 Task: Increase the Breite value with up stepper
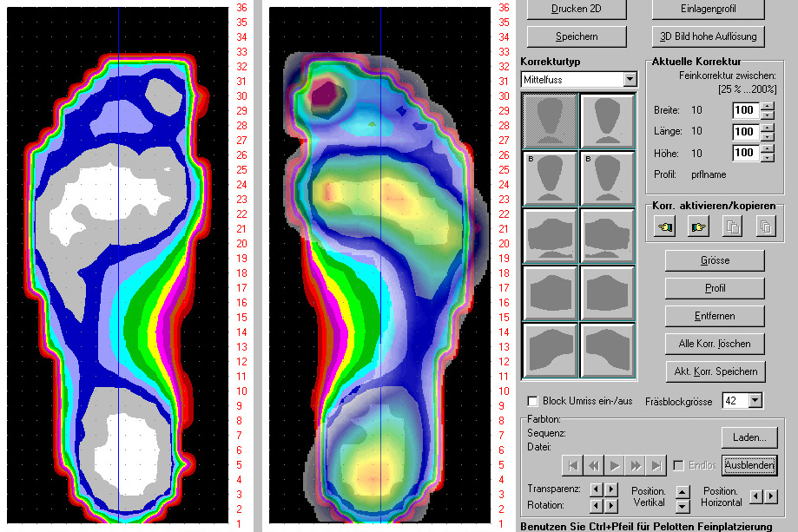pyautogui.click(x=767, y=106)
